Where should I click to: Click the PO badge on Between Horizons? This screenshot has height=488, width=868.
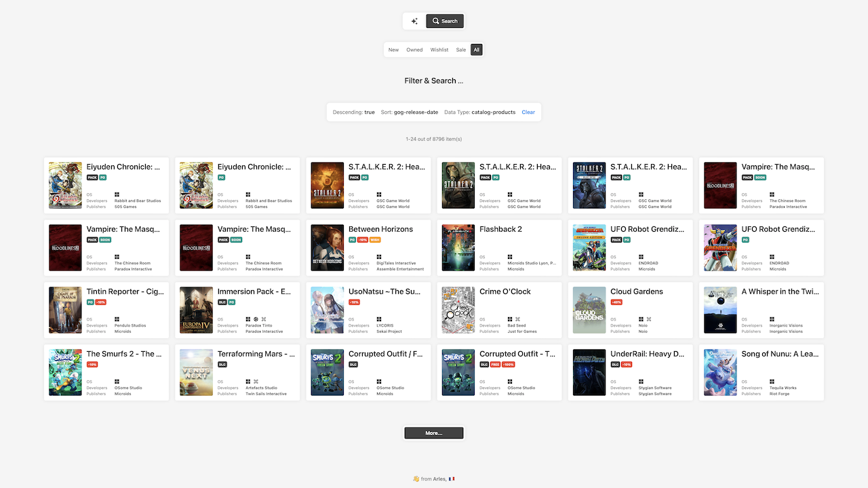coord(353,240)
